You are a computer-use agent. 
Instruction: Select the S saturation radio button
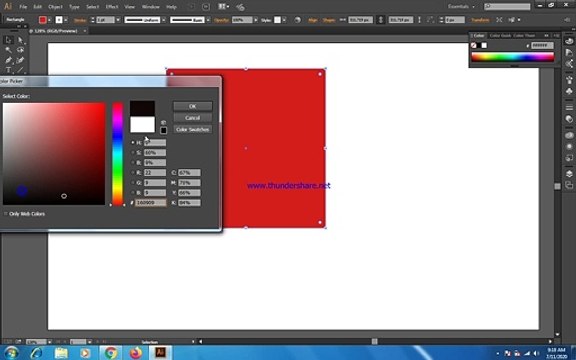(x=133, y=152)
